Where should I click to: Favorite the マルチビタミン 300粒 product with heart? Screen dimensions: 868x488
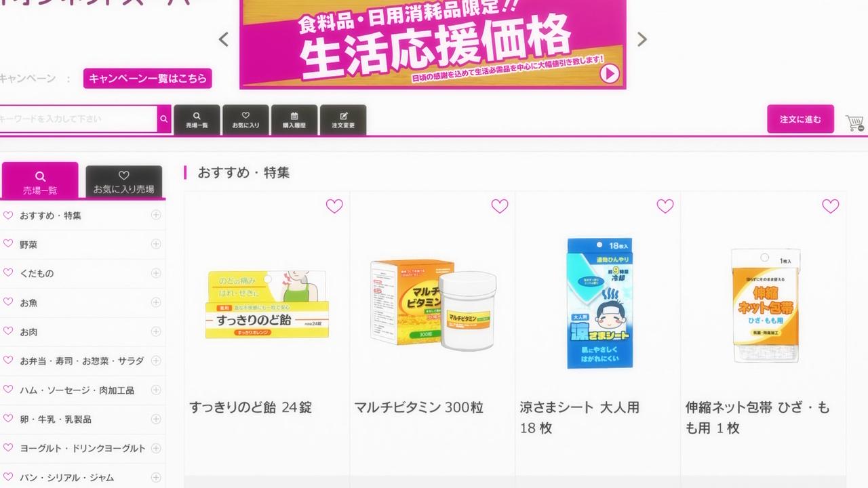point(500,206)
